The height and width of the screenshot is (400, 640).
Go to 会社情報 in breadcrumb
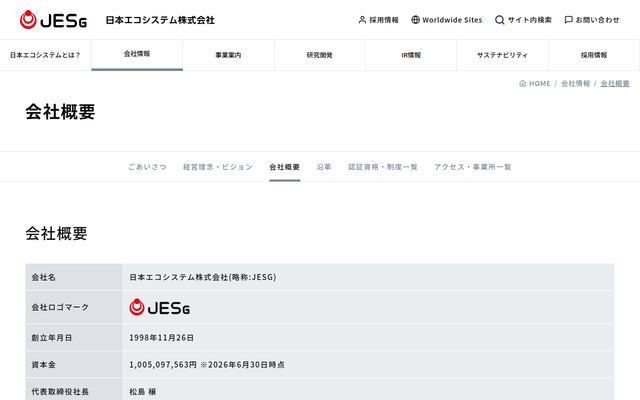576,83
